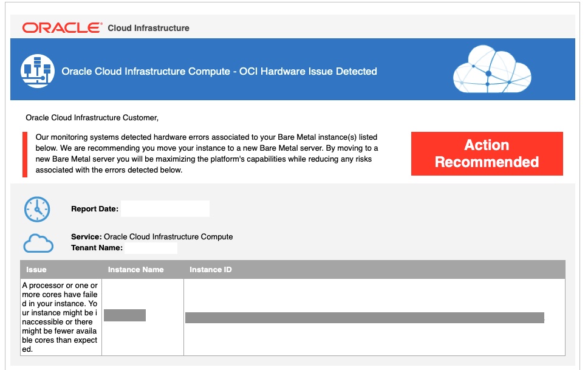Click the red alert bar beside the warning text
Screen dimensions: 588x370
(24, 152)
